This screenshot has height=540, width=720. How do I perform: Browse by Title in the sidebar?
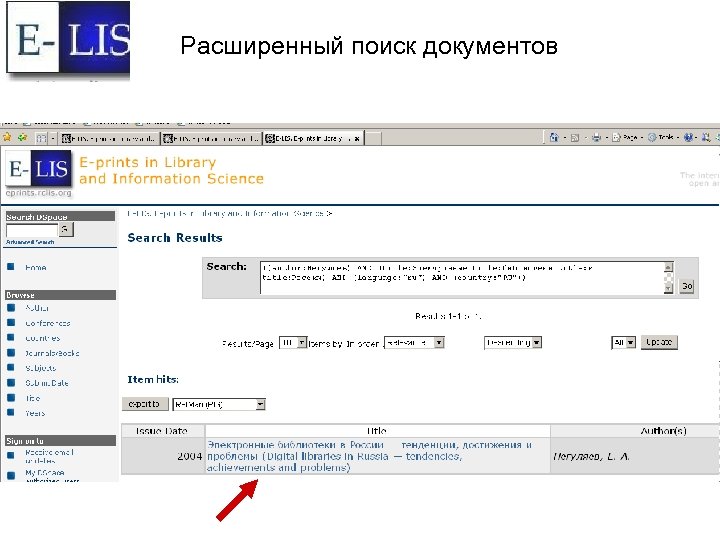32,398
